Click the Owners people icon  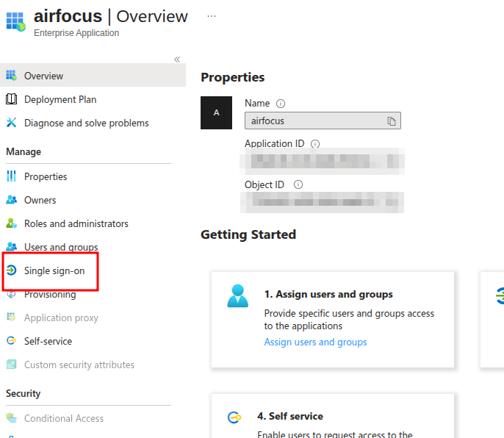coord(11,200)
